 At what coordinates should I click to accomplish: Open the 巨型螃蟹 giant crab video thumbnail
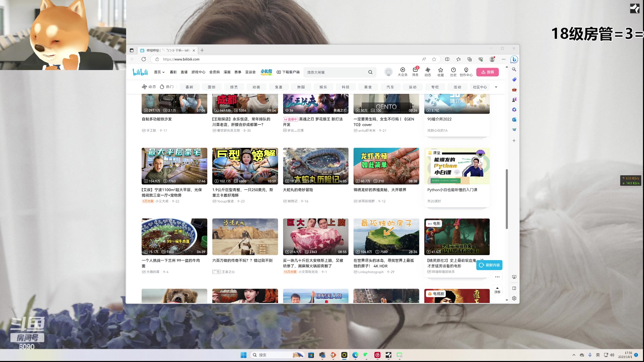[x=245, y=166]
